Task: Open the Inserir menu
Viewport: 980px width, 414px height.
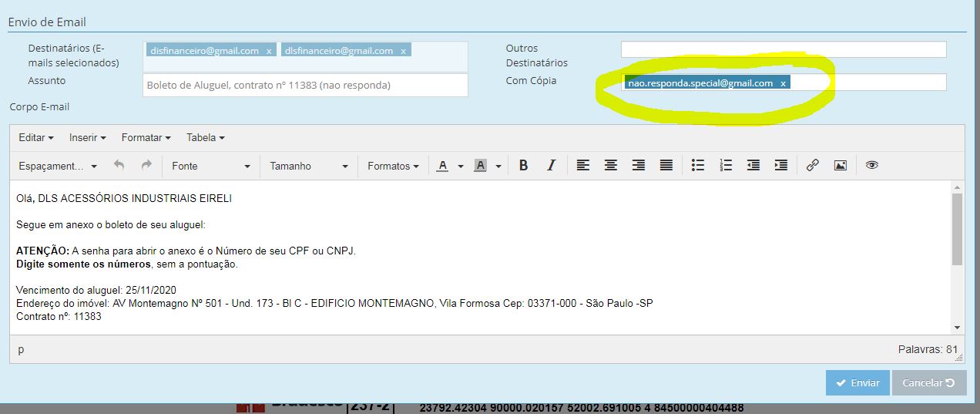Action: (x=88, y=137)
